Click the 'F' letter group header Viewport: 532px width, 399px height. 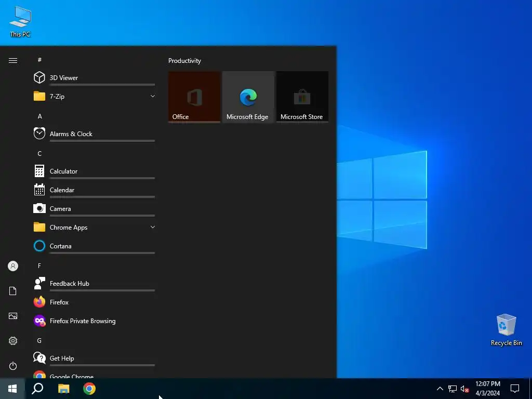(x=39, y=265)
